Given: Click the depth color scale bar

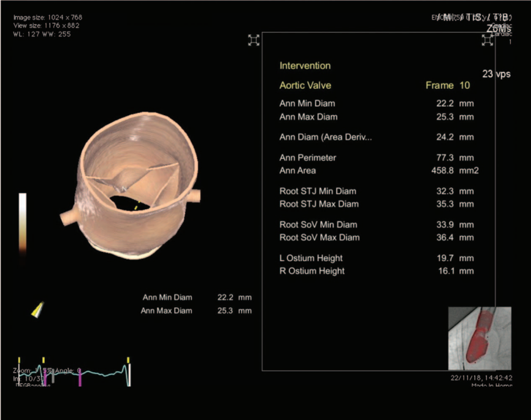Looking at the screenshot, I should pyautogui.click(x=23, y=222).
